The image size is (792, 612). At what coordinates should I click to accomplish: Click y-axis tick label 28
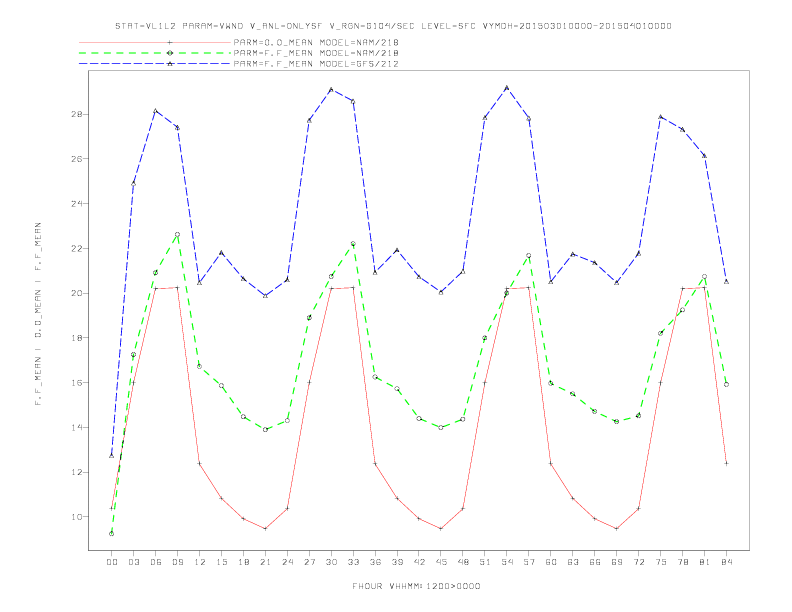[x=77, y=114]
